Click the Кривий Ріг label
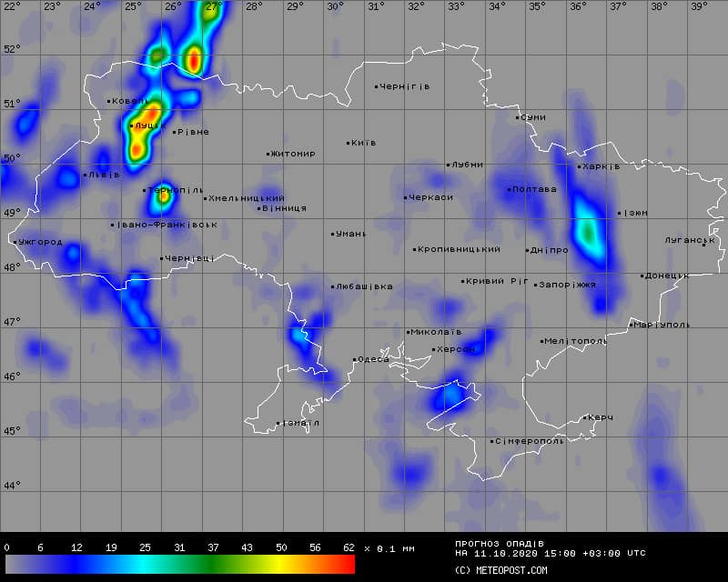The image size is (728, 582). pyautogui.click(x=498, y=281)
